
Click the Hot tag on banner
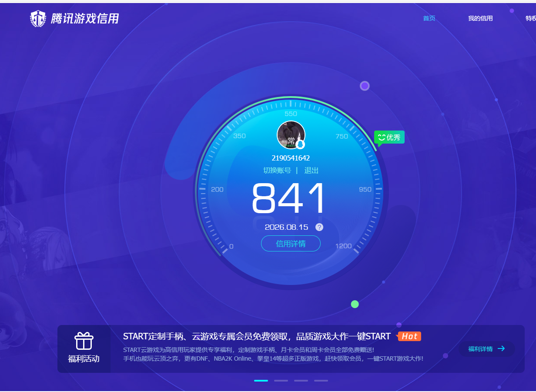point(409,336)
